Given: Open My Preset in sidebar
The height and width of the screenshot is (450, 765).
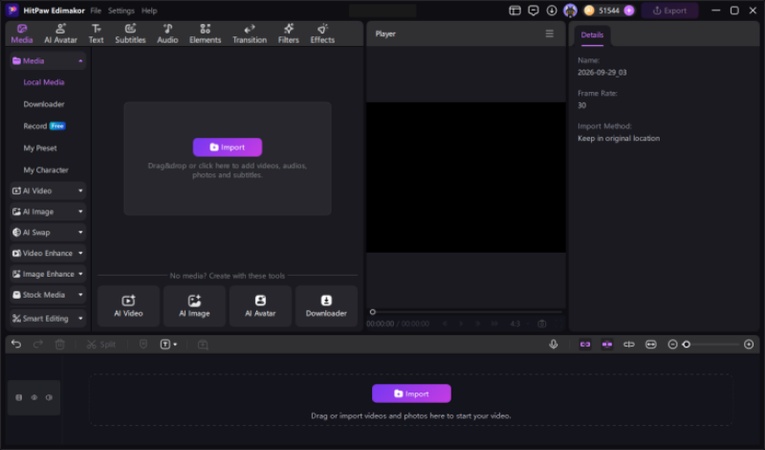Looking at the screenshot, I should [x=40, y=148].
